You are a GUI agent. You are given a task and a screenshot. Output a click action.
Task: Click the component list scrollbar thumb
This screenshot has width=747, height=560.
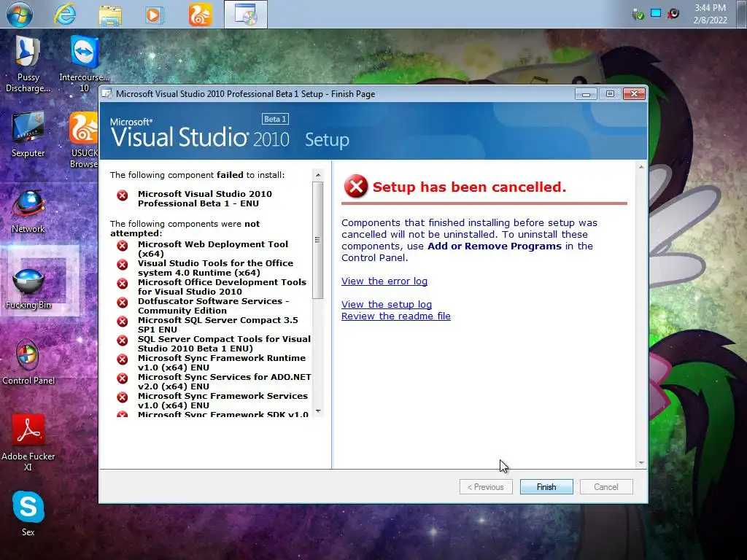tap(318, 240)
